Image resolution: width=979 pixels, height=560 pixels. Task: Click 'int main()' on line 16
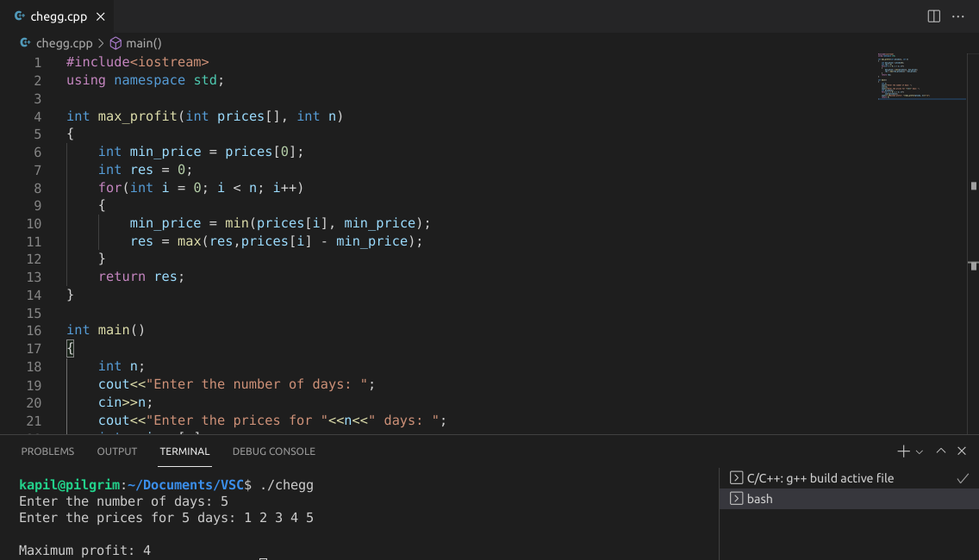[105, 330]
